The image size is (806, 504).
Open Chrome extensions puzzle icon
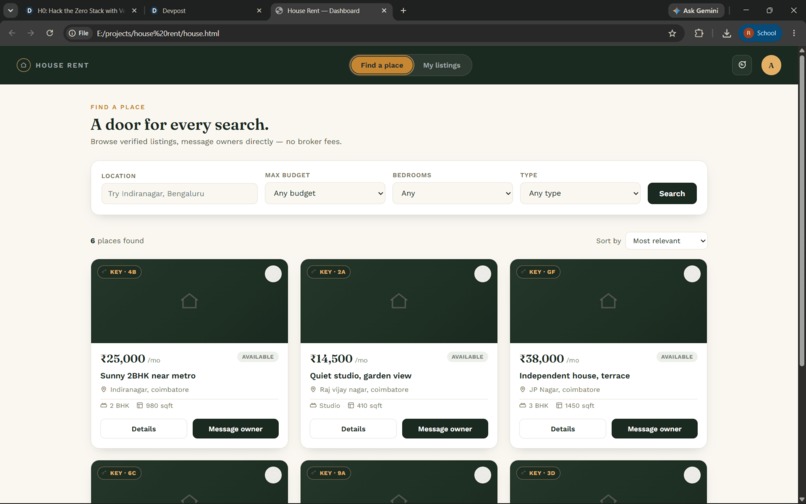click(699, 33)
